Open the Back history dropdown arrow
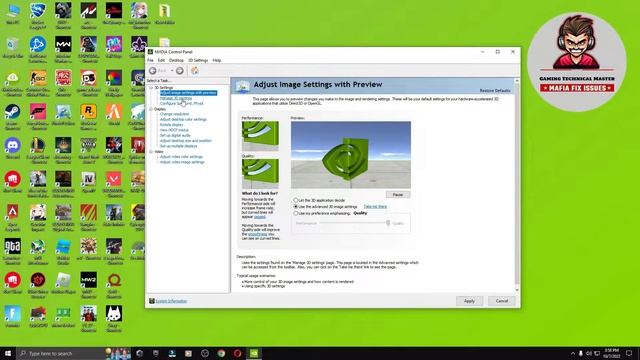Viewport: 640px width, 360px height. [x=172, y=71]
